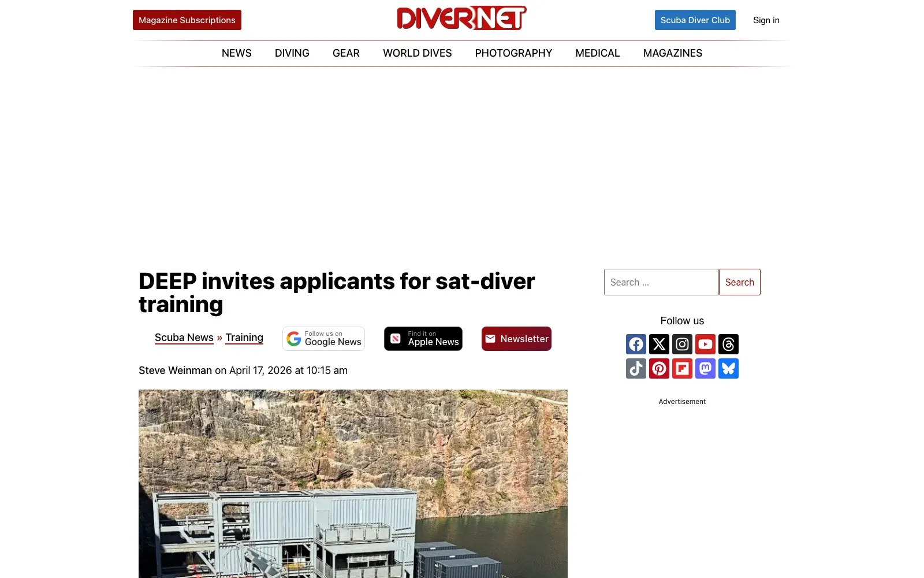Focus the Search input field
Viewport: 924px width, 578px height.
pos(661,282)
